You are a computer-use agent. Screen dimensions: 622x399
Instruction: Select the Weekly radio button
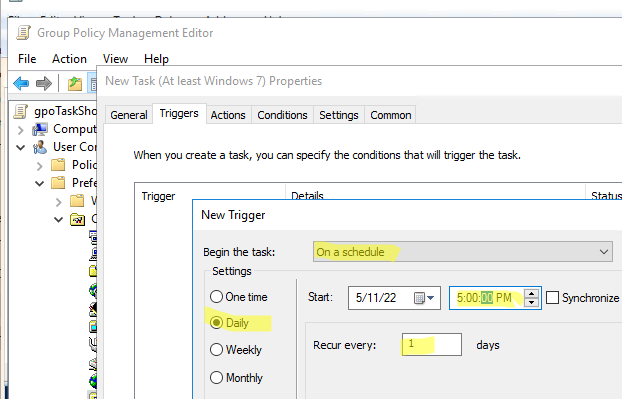coord(216,349)
